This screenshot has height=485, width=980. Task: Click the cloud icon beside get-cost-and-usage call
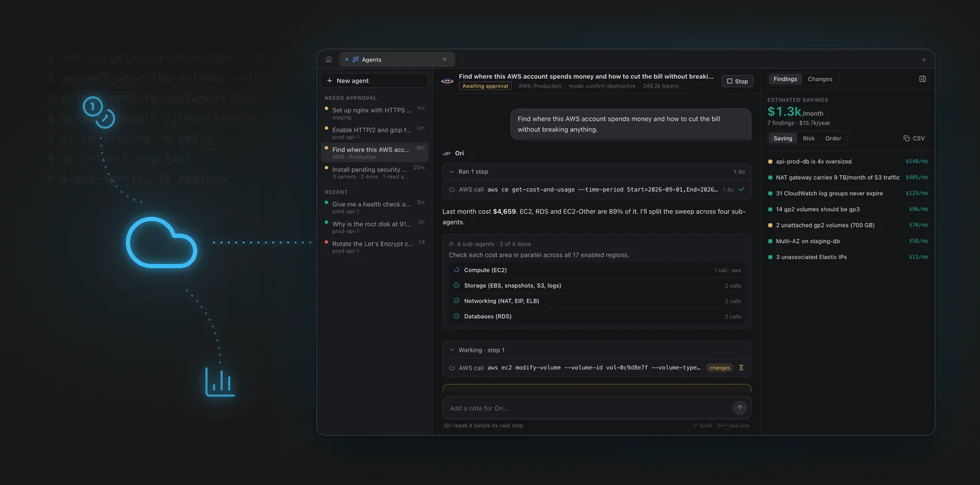point(452,189)
